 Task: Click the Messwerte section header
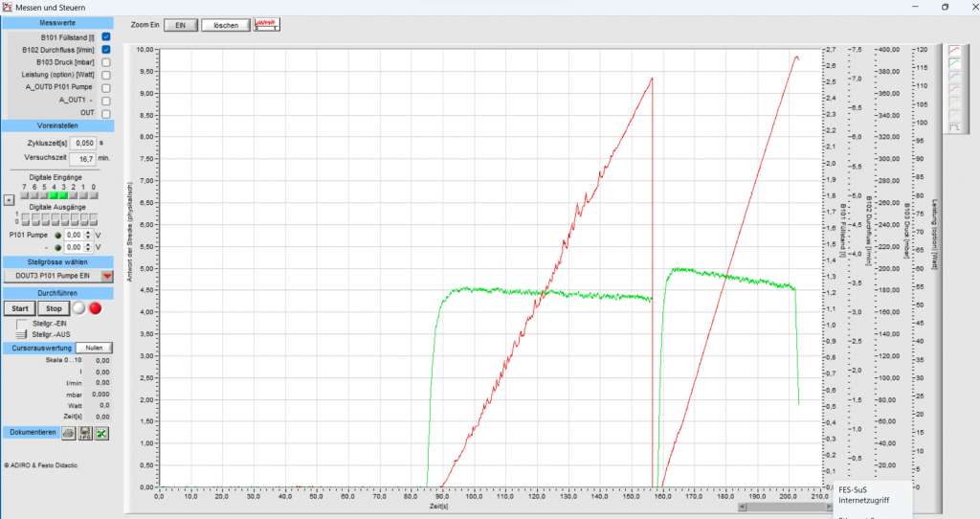click(57, 22)
